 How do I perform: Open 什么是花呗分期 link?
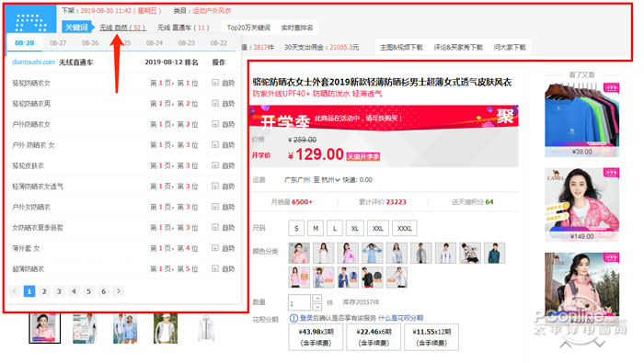[x=401, y=318]
